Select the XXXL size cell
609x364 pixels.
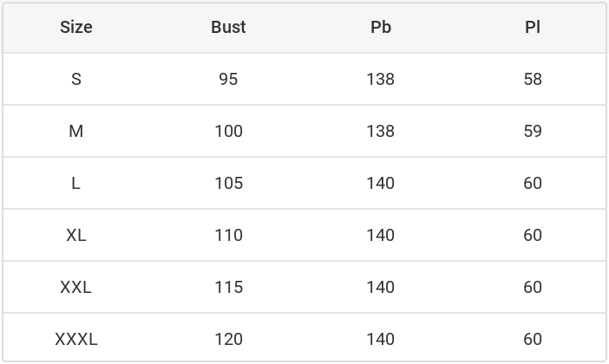(x=76, y=339)
